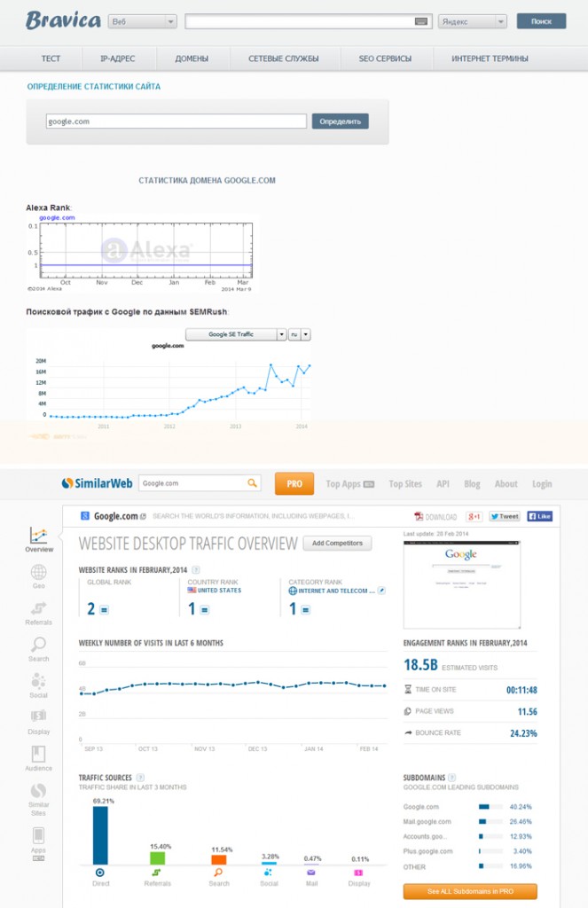Focus the Bravica top search field

click(309, 21)
